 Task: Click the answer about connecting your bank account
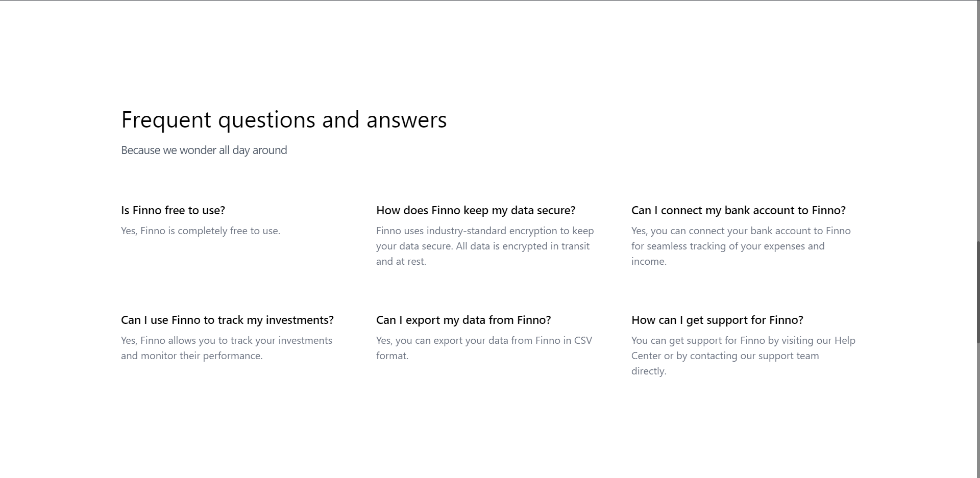point(740,246)
